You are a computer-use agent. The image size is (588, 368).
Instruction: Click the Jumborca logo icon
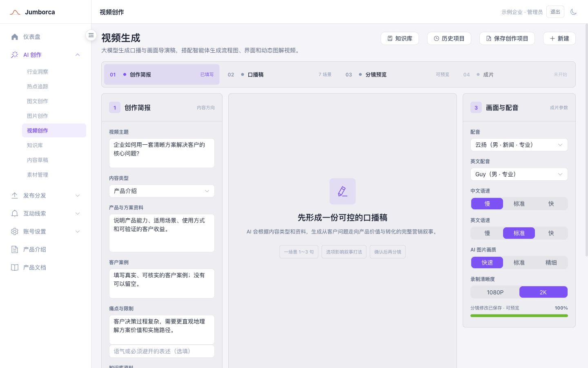pyautogui.click(x=15, y=12)
